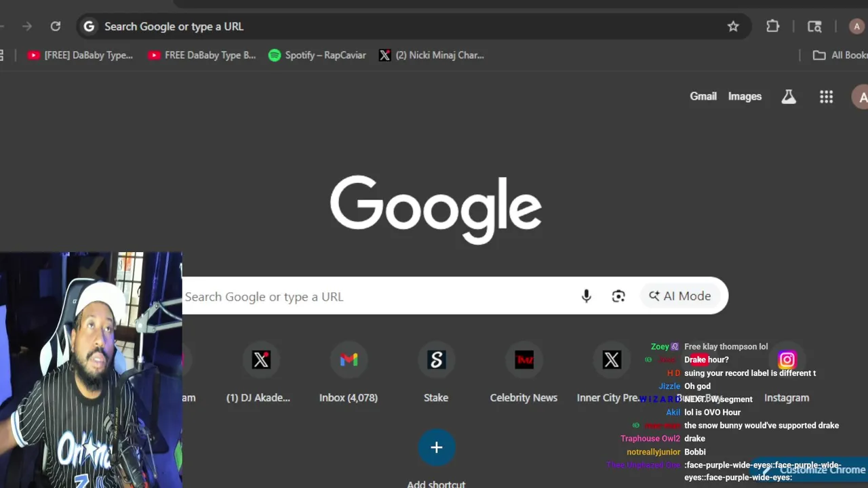Click chat message 'Free klay thompson lol'

click(726, 346)
